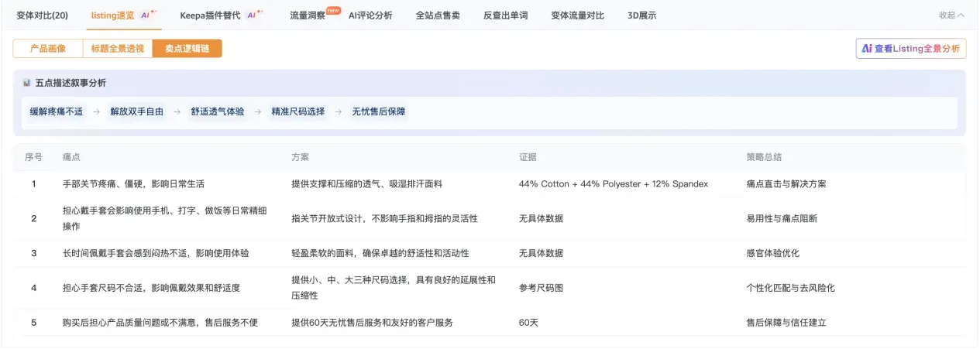This screenshot has width=980, height=349.
Task: Click the 手部关节疼痛、僵硬 pain point cell
Action: [133, 184]
